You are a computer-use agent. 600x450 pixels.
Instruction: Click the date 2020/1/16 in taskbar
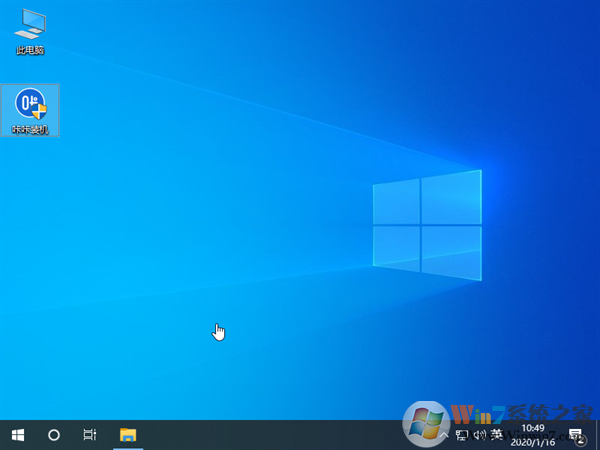click(x=533, y=442)
